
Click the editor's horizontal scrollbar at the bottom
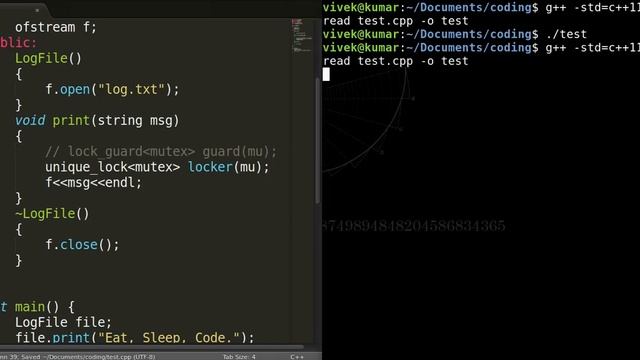coord(152,347)
